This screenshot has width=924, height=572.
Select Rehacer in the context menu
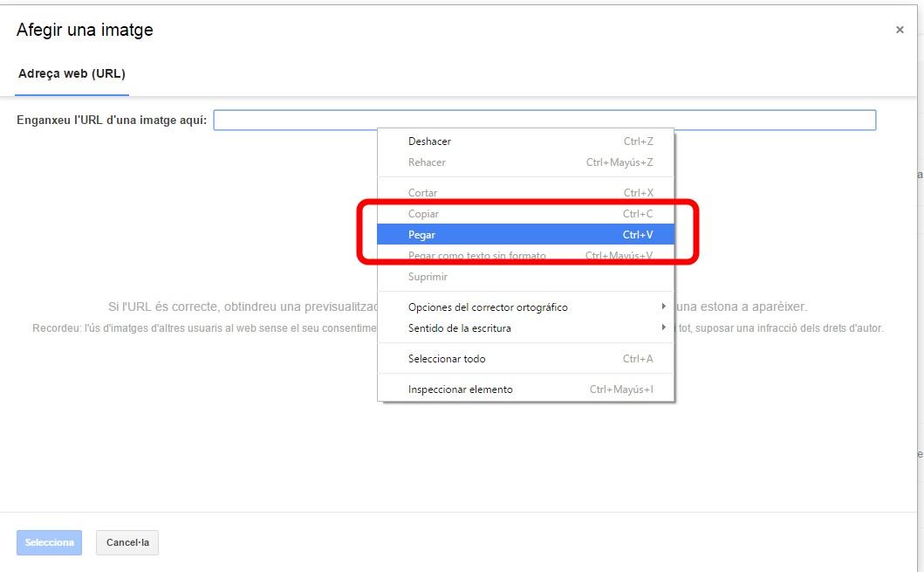coord(427,162)
